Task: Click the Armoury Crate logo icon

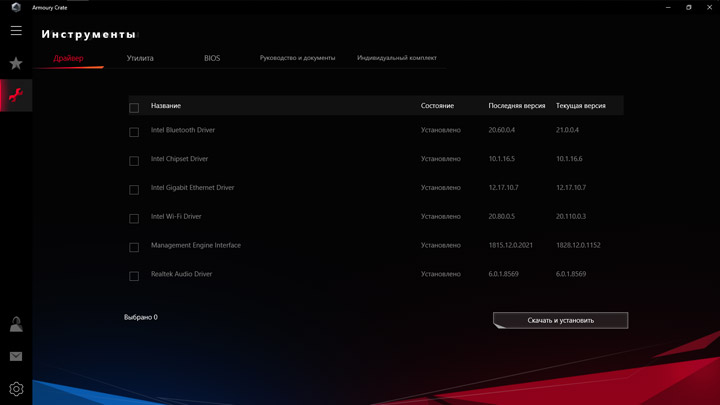Action: pyautogui.click(x=16, y=7)
